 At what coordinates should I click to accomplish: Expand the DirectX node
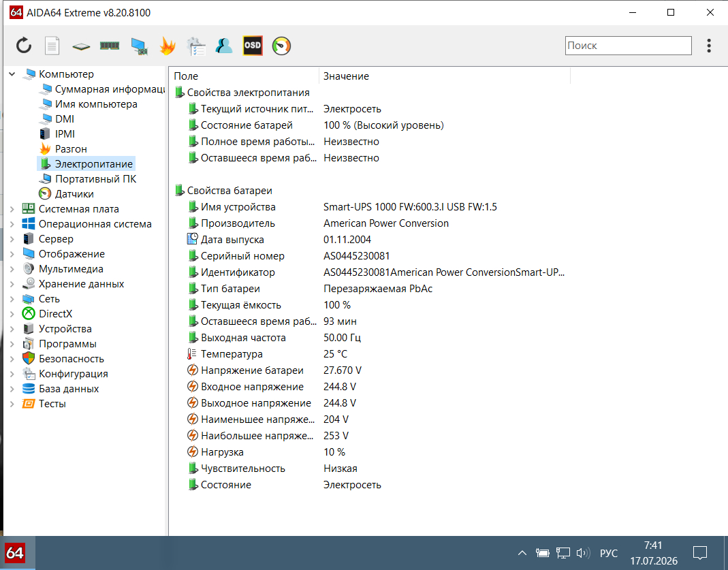pyautogui.click(x=12, y=314)
